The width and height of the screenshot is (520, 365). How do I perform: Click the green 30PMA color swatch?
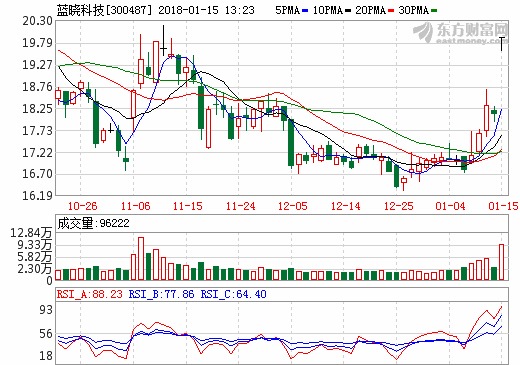[434, 11]
